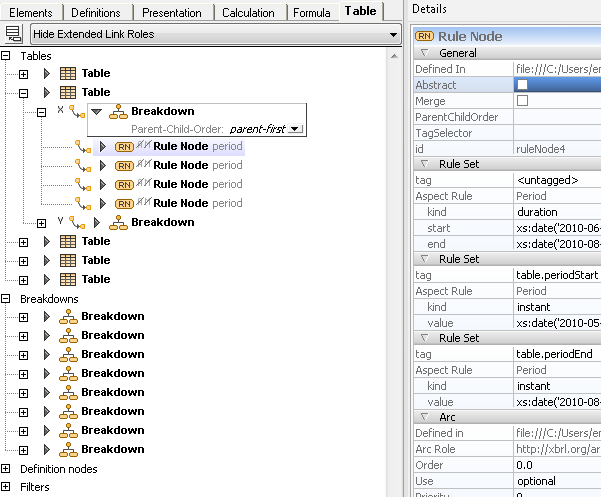Collapse the General section in Details

[x=424, y=53]
